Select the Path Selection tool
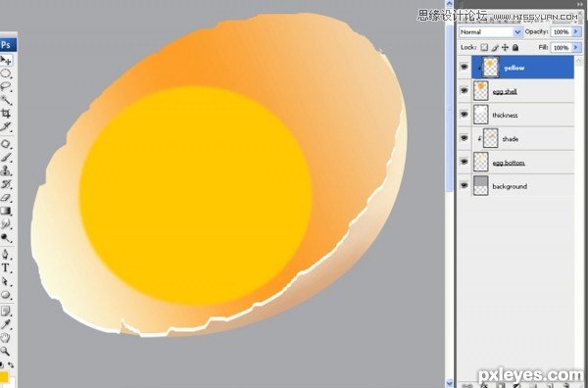Image resolution: width=588 pixels, height=388 pixels. pyautogui.click(x=6, y=281)
